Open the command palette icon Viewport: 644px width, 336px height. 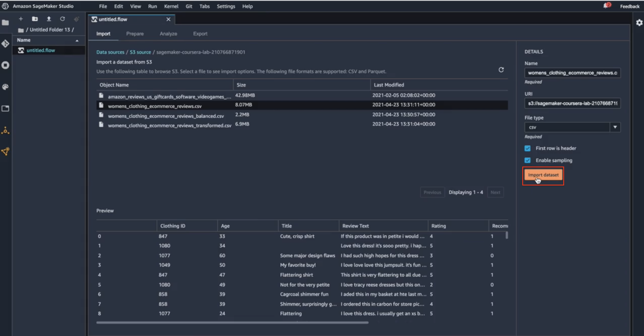(5, 87)
